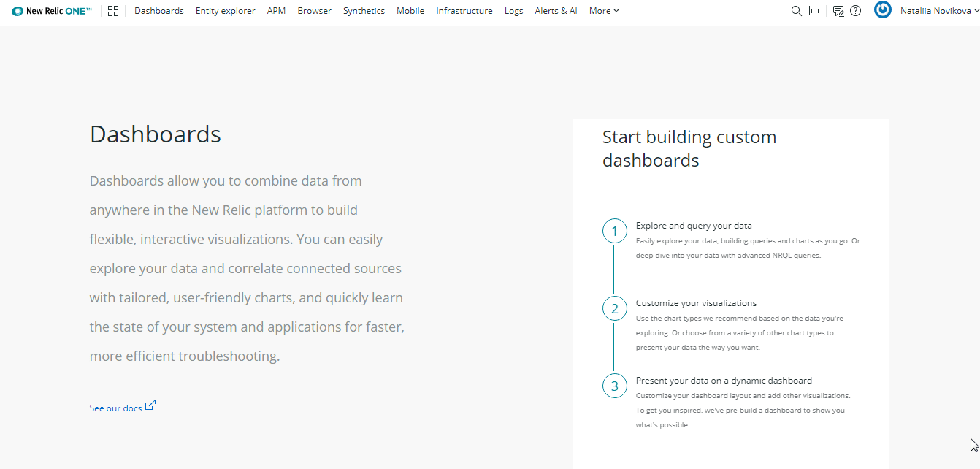This screenshot has width=980, height=469.
Task: Click Customize your visualizations title
Action: pyautogui.click(x=696, y=303)
